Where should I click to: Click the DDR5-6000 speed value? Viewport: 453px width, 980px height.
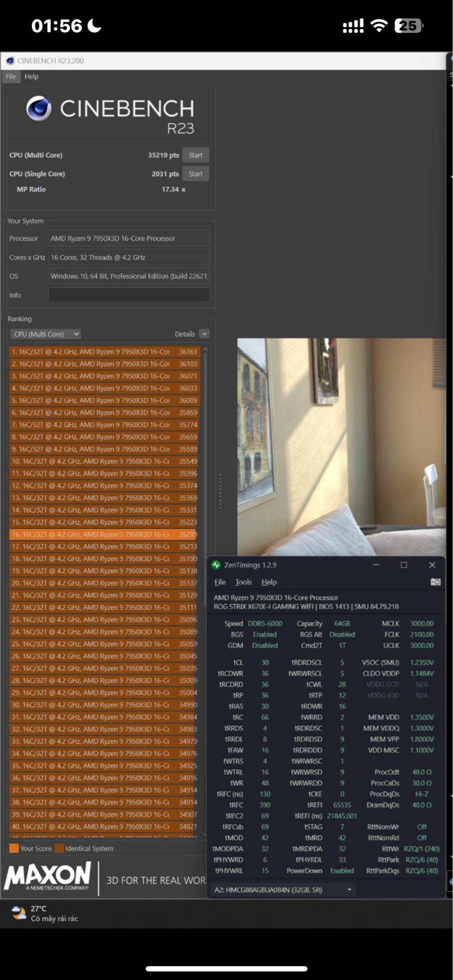click(x=265, y=624)
